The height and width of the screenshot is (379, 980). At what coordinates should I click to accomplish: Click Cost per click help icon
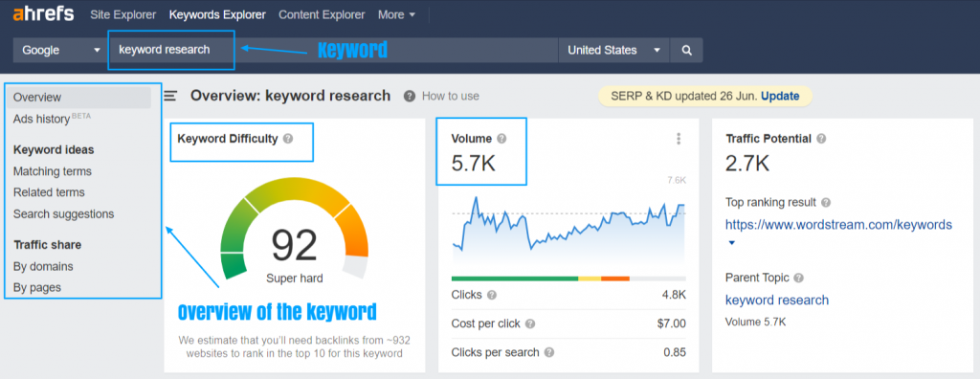pyautogui.click(x=530, y=323)
